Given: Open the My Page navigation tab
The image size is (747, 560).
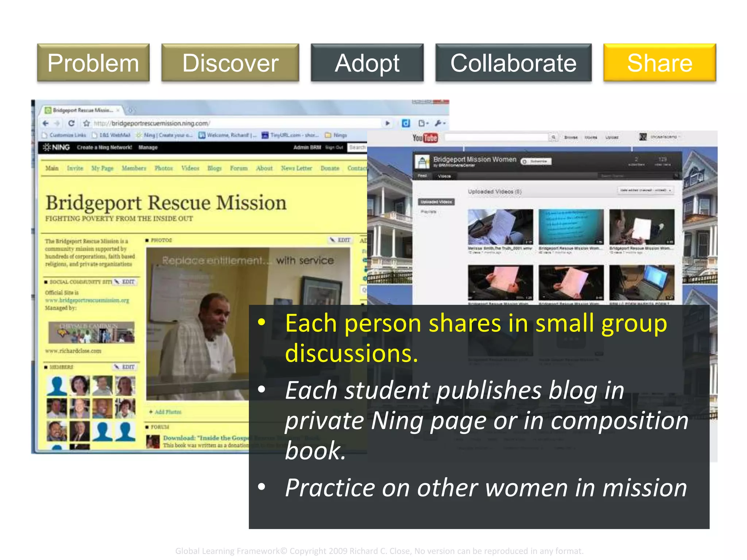Looking at the screenshot, I should point(102,168).
